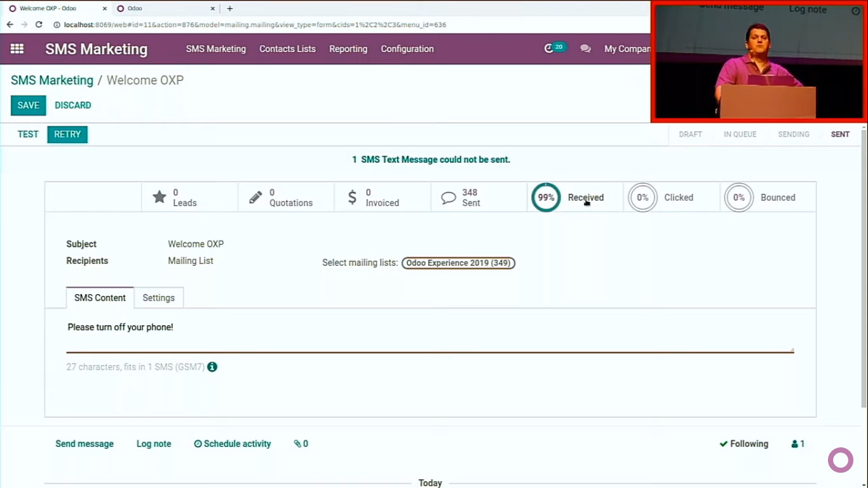Switch to the second Odoo browser tab
868x488 pixels.
point(166,8)
